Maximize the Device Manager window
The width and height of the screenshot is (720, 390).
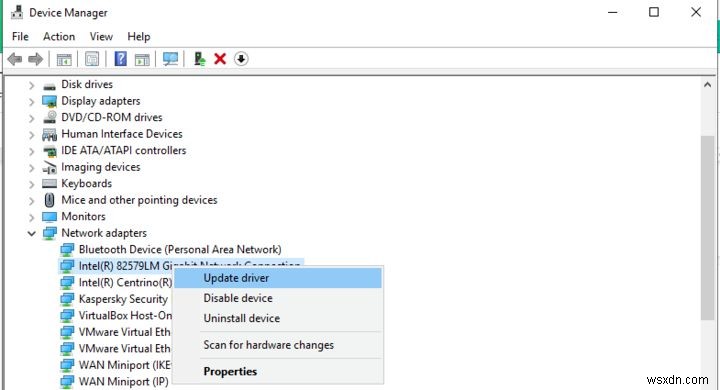click(654, 12)
